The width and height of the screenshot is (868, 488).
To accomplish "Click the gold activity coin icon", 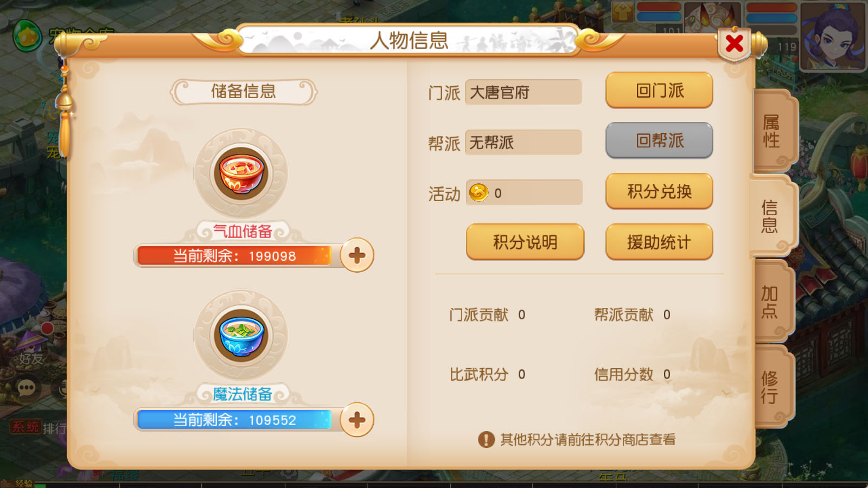I will (x=478, y=192).
